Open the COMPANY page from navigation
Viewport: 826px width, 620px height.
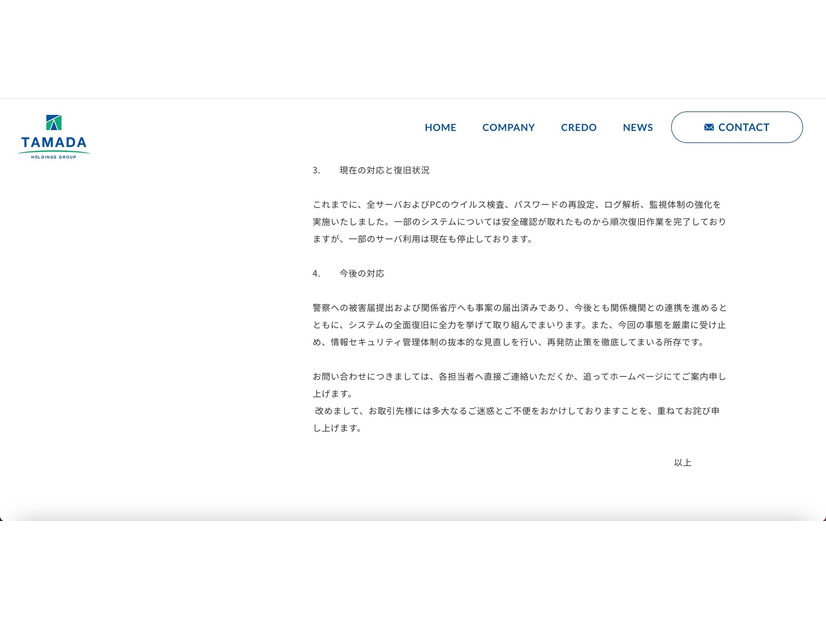508,127
